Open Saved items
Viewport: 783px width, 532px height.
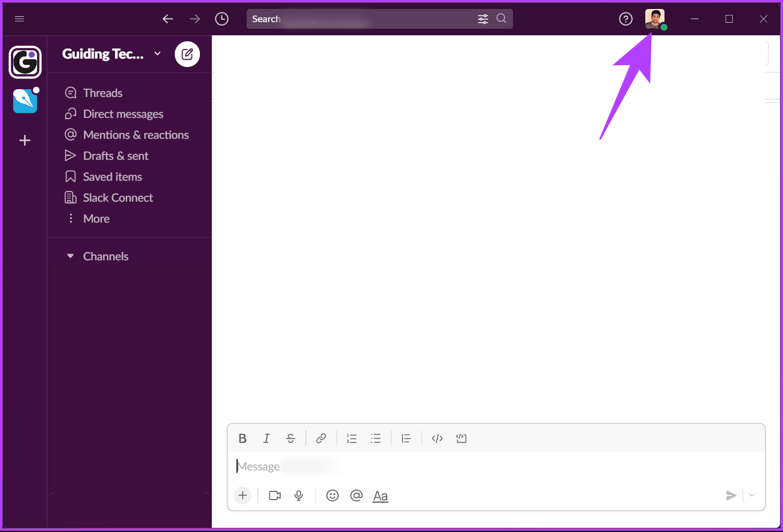coord(113,177)
